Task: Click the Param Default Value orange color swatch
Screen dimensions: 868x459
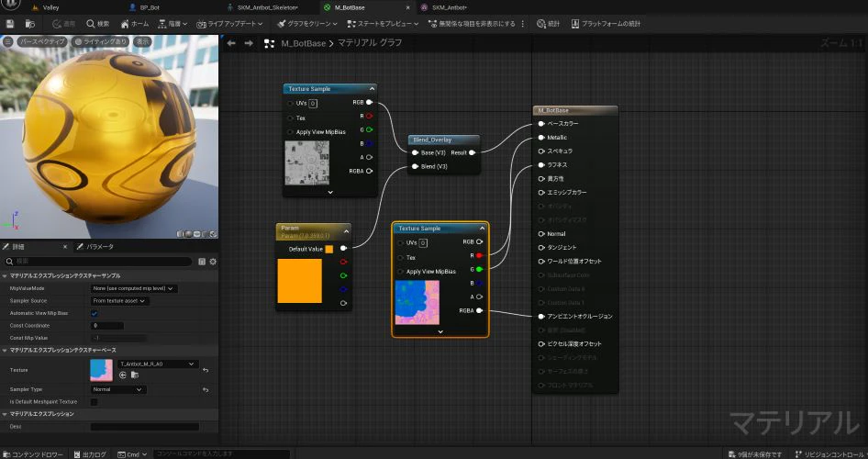Action: point(328,249)
